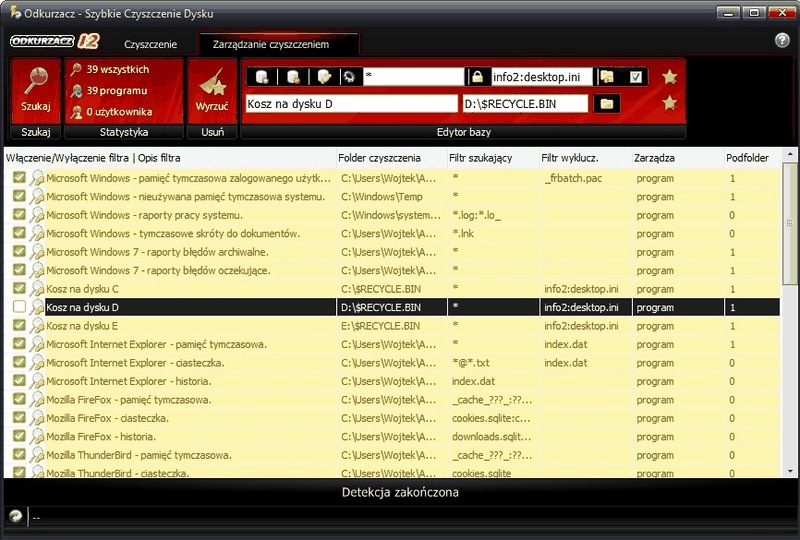Uncheck Mozilla FireFox - pamięć tymczasowa filter

click(x=19, y=399)
